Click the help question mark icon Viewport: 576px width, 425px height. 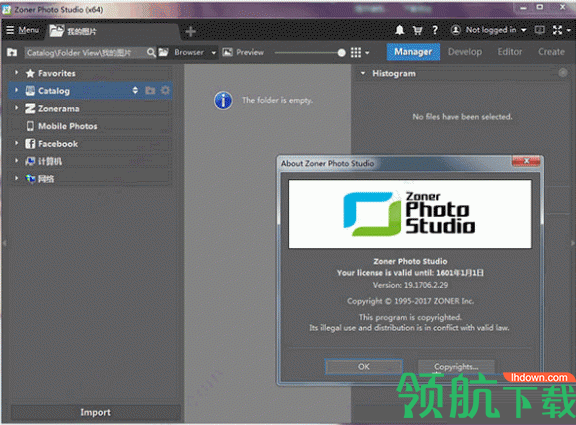(435, 30)
